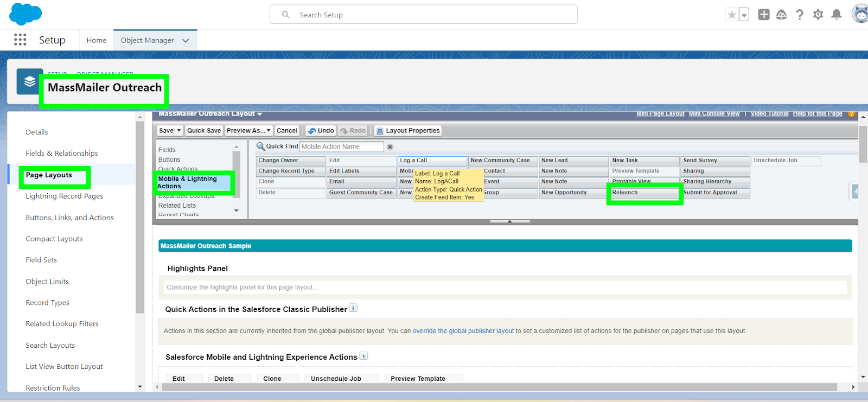Viewport: 868px width, 402px height.
Task: Open List View Button Layout item
Action: (65, 367)
